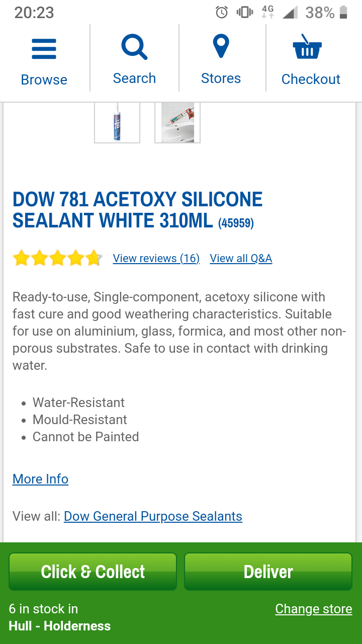The image size is (362, 644).
Task: Open the Checkout basket icon
Action: pos(307,48)
